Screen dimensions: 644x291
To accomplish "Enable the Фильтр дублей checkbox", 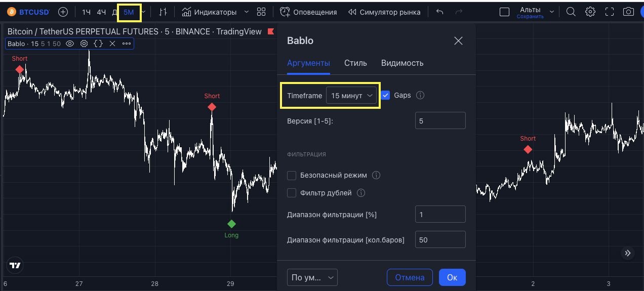I will (292, 193).
